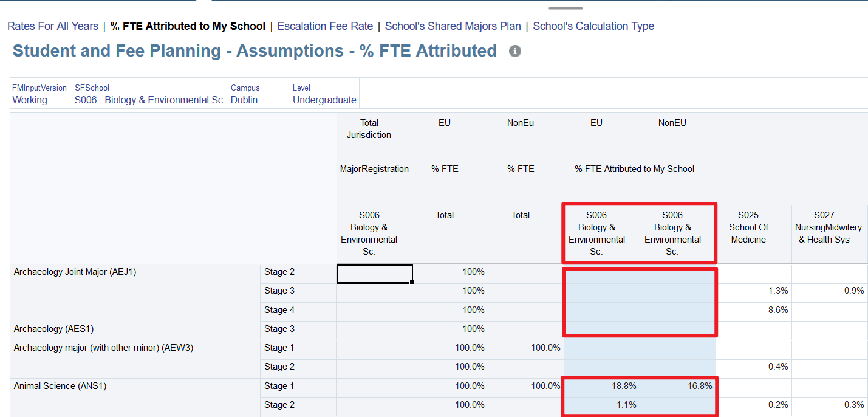Click the drag handle bar at top

pyautogui.click(x=565, y=9)
